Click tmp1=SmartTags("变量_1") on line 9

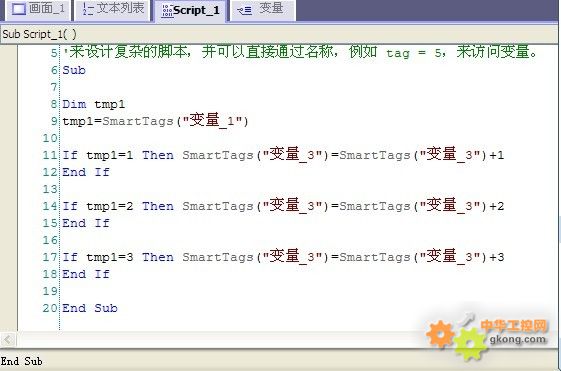pos(155,121)
